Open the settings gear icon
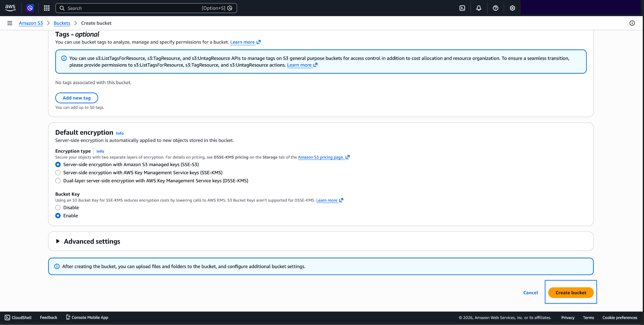This screenshot has height=325, width=644. tap(512, 8)
